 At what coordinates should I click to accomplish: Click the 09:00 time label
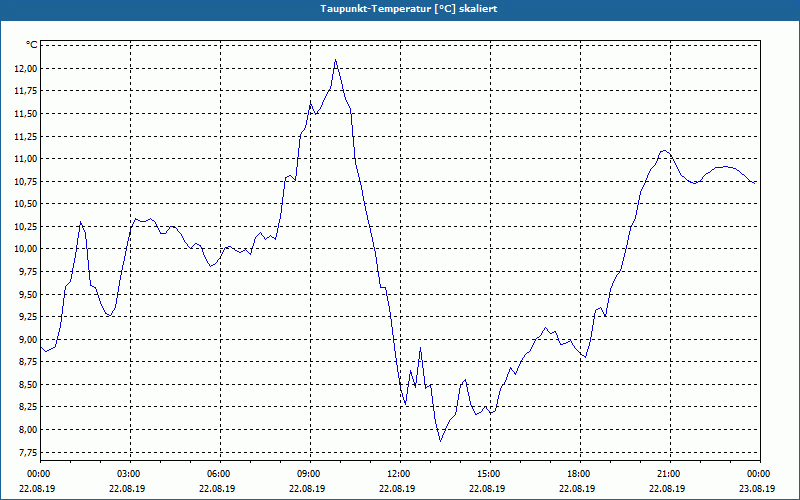310,474
